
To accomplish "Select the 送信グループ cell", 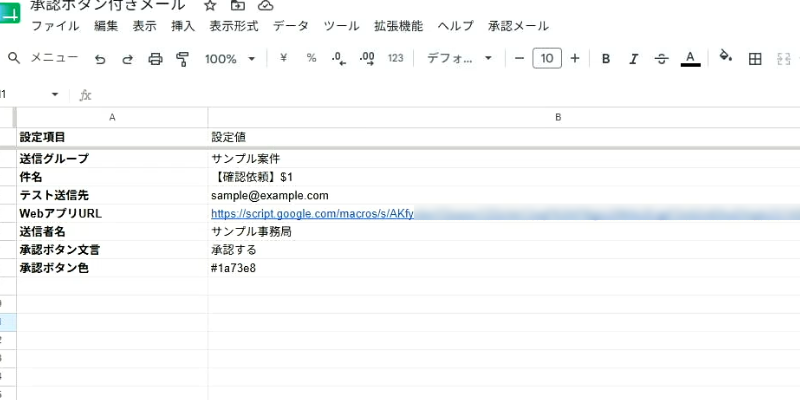I will click(112, 159).
